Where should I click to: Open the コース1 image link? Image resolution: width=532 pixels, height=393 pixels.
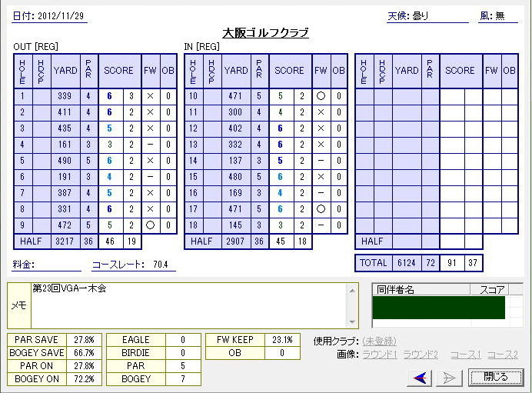point(466,355)
